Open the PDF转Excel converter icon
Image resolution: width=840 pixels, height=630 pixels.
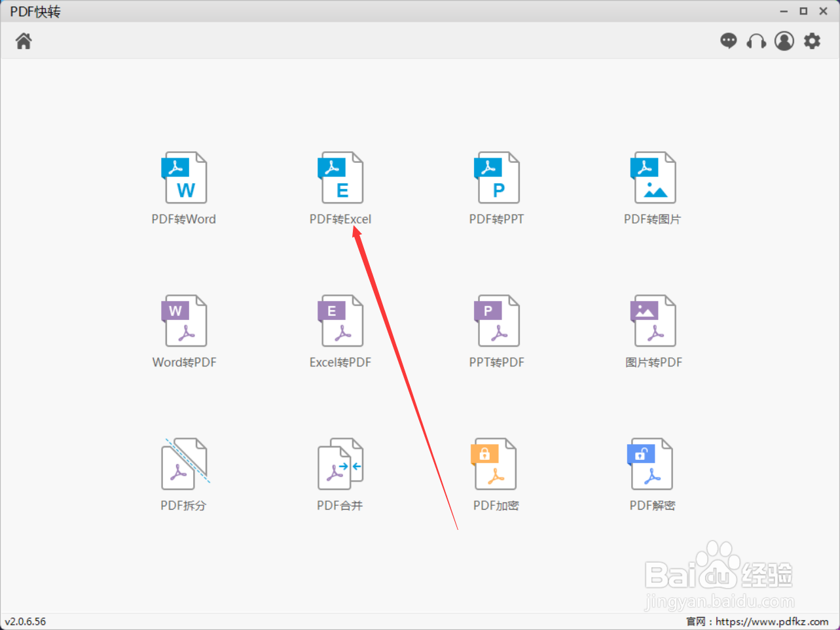coord(340,178)
